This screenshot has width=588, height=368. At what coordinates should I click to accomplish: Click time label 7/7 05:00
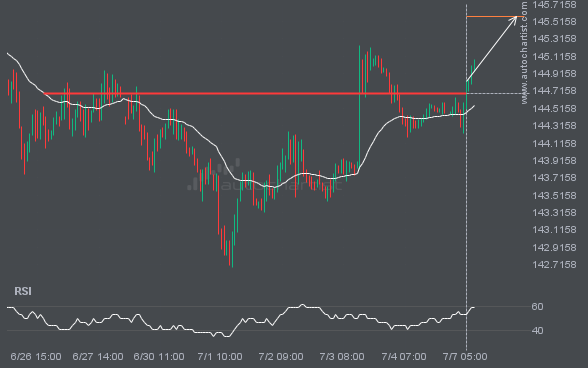(x=465, y=357)
